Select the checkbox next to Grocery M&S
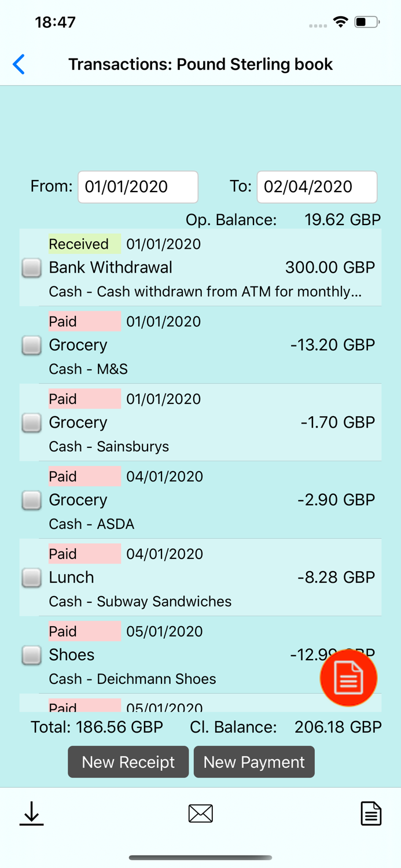This screenshot has height=868, width=401. (31, 345)
